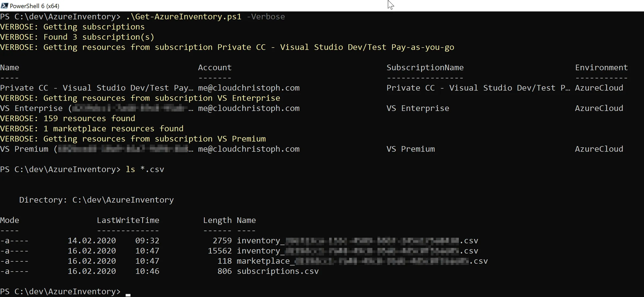
Task: Click the length value '806'
Action: [225, 271]
